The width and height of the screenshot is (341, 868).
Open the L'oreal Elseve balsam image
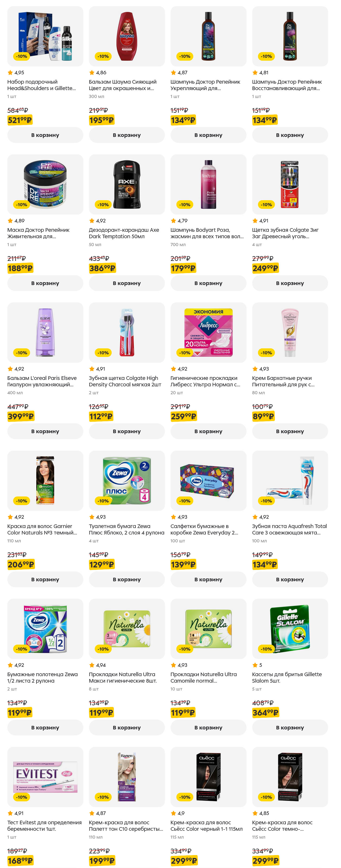click(45, 332)
